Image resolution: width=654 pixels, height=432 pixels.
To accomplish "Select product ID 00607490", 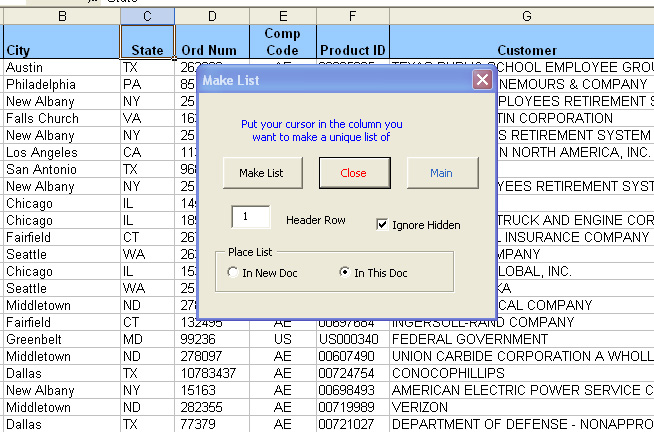I will [352, 356].
